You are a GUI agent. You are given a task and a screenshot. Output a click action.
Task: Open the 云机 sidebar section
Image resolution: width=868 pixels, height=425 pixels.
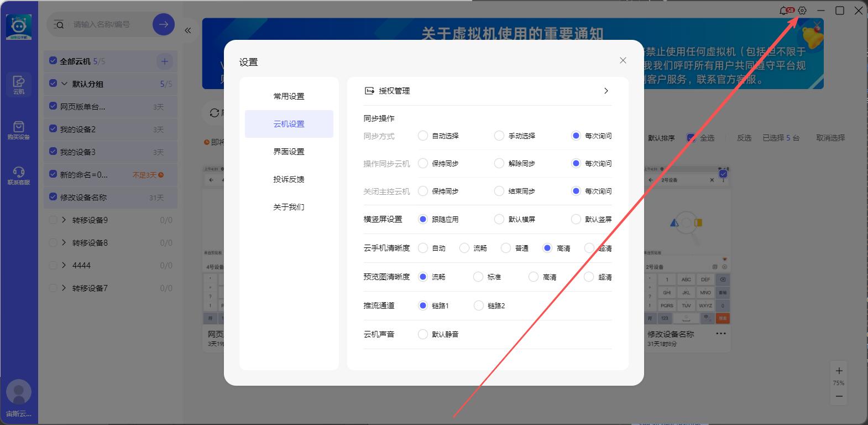(19, 85)
